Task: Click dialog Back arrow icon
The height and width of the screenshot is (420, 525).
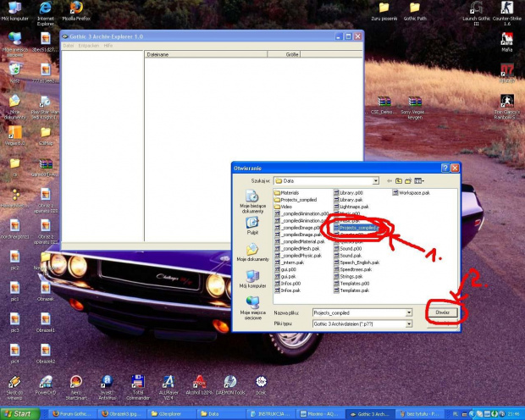Action: (x=389, y=181)
